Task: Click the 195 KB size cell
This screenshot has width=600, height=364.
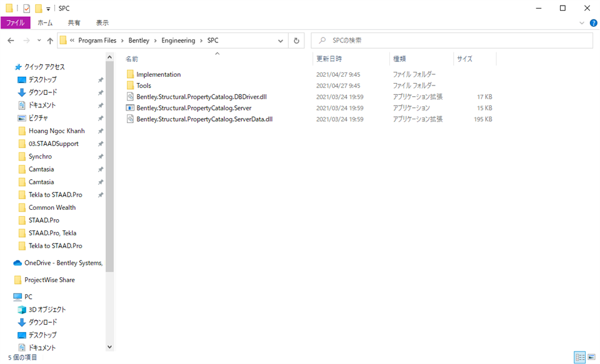Action: coord(483,119)
